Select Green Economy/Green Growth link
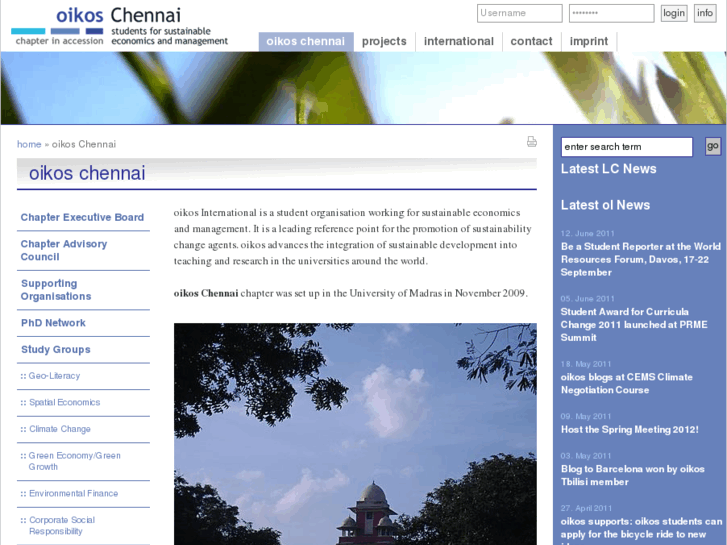The image size is (727, 545). pos(74,461)
